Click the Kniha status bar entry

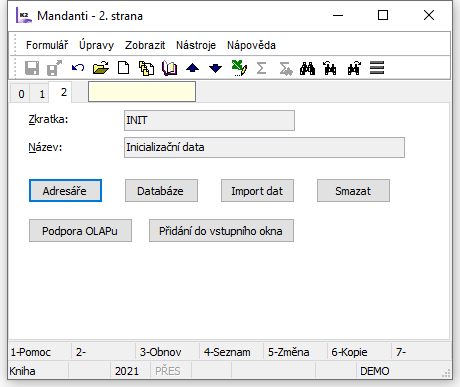coord(22,371)
